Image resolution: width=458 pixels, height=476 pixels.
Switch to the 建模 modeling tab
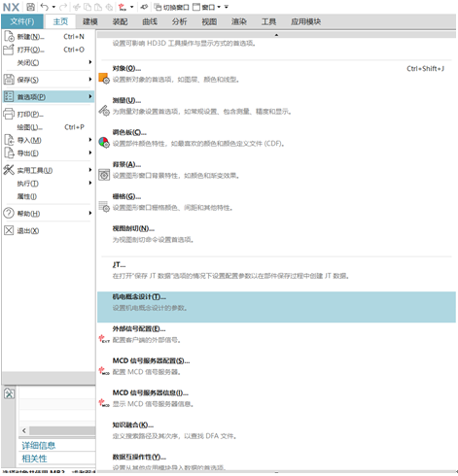click(89, 21)
